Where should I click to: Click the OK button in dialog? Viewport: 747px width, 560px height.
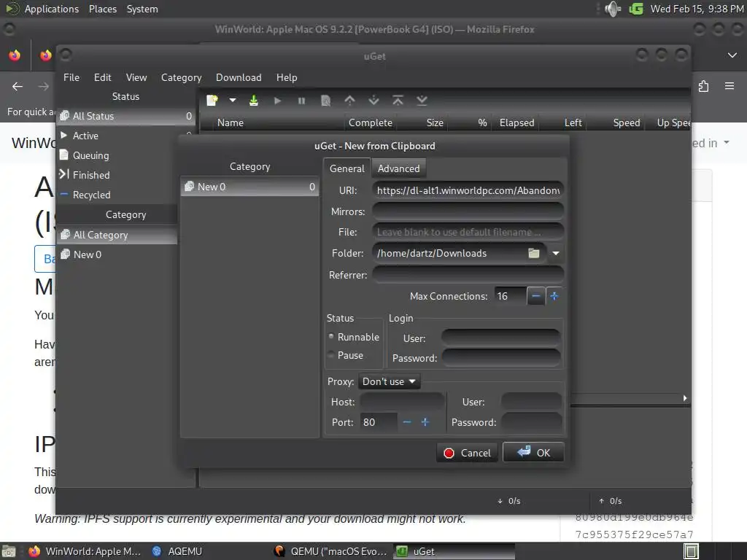point(533,452)
